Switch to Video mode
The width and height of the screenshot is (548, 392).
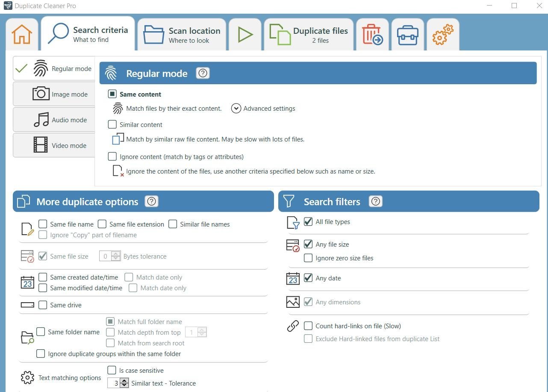point(54,145)
